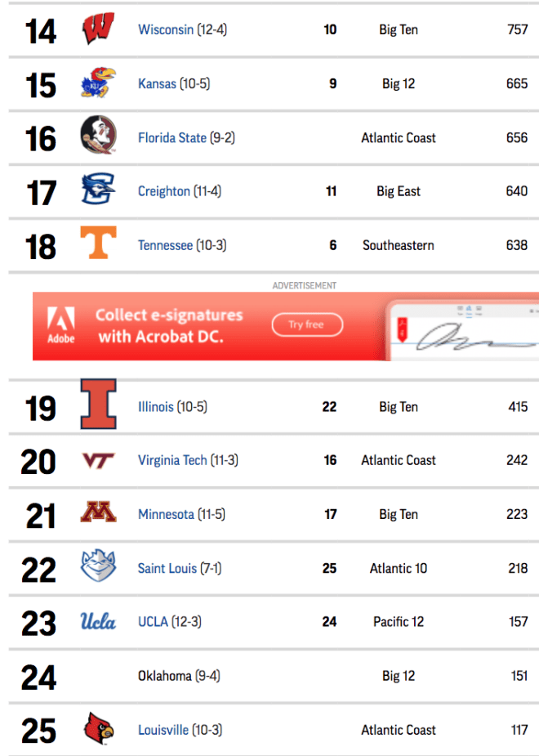Click the Illinois block I logo
This screenshot has height=756, width=539.
click(98, 404)
